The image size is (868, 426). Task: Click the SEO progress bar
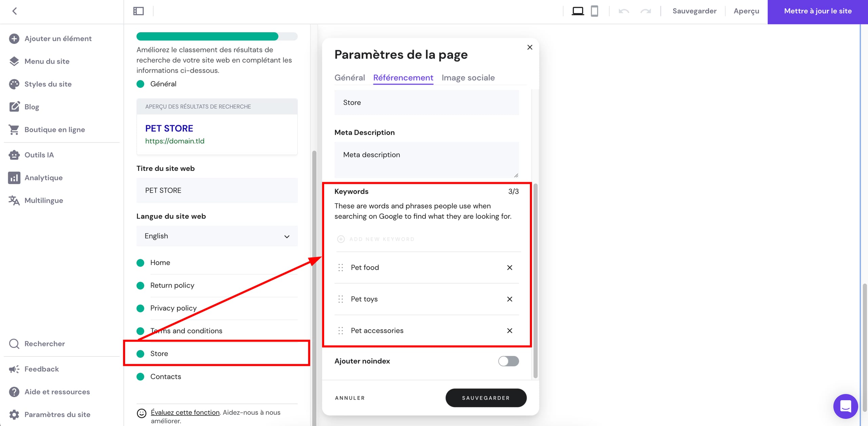(x=217, y=36)
